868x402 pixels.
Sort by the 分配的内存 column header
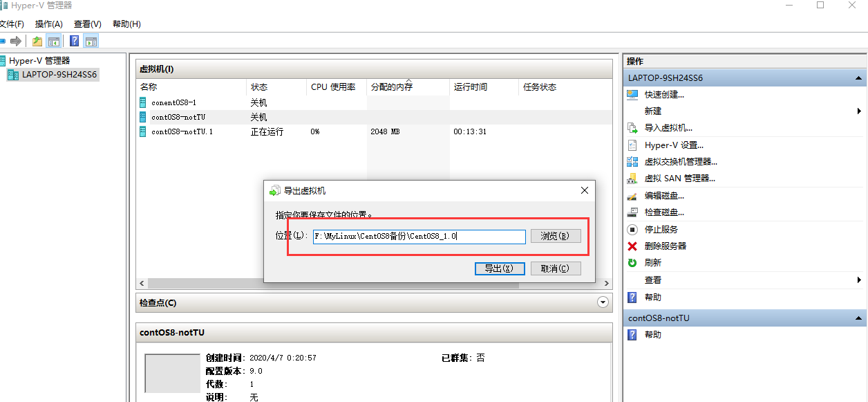coord(408,87)
